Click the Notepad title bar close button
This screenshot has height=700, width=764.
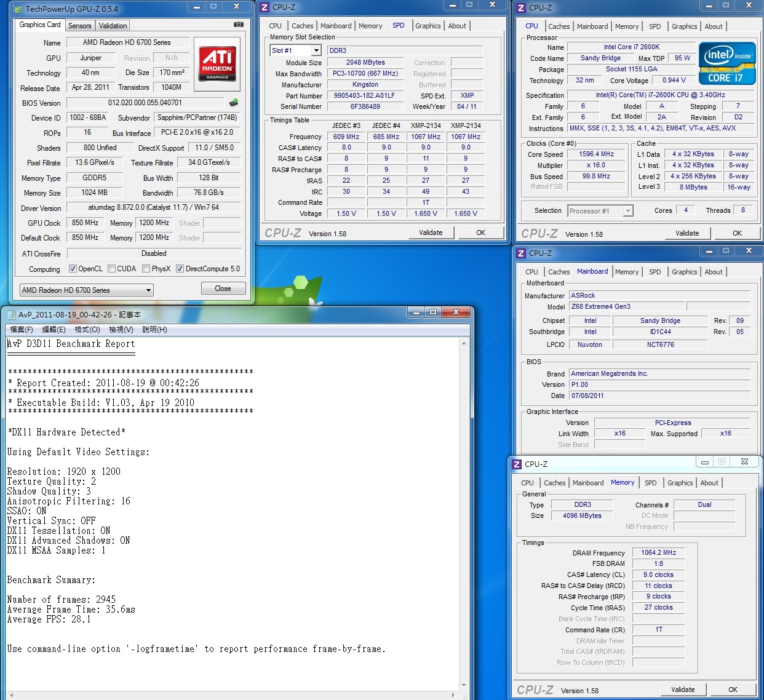(x=456, y=312)
